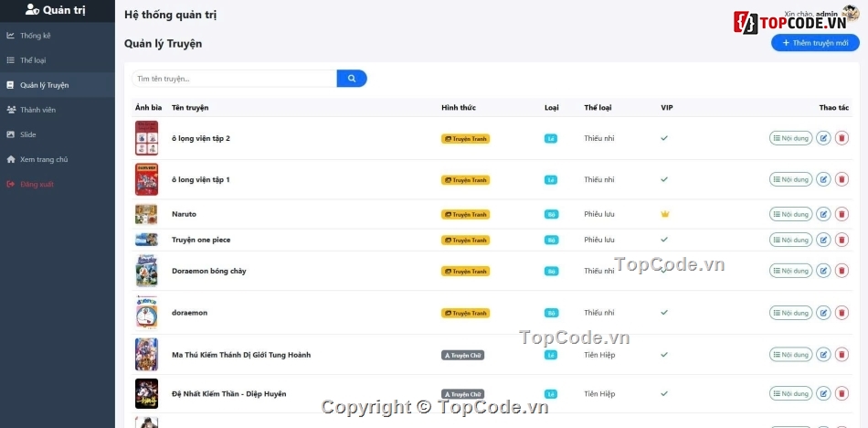Click Đăng xuất to log out
The width and height of the screenshot is (868, 428).
[x=37, y=184]
